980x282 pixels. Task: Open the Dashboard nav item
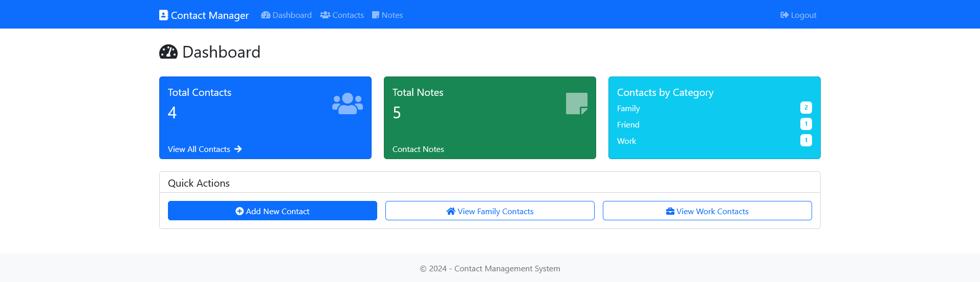286,15
